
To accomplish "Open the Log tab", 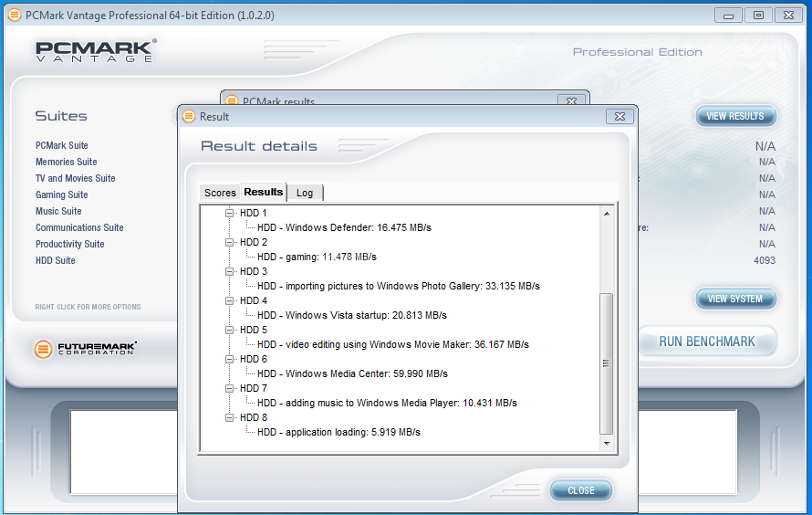I will click(305, 193).
